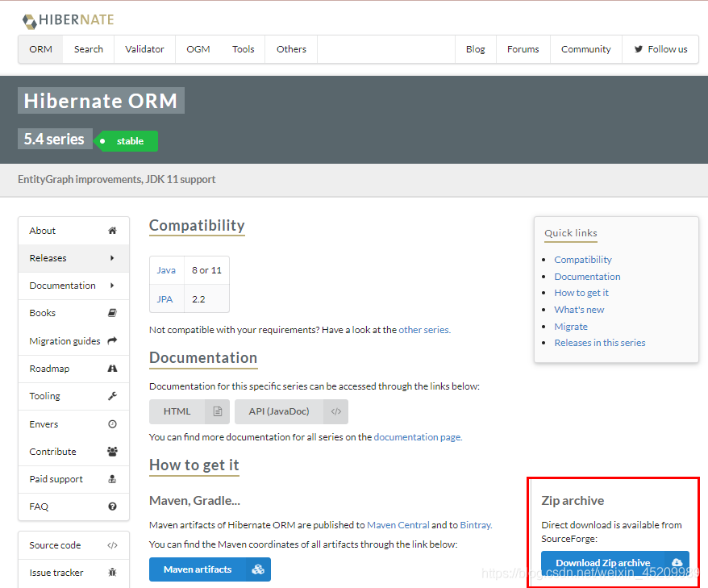This screenshot has width=708, height=588.
Task: Click Documentation in Quick links
Action: click(587, 277)
